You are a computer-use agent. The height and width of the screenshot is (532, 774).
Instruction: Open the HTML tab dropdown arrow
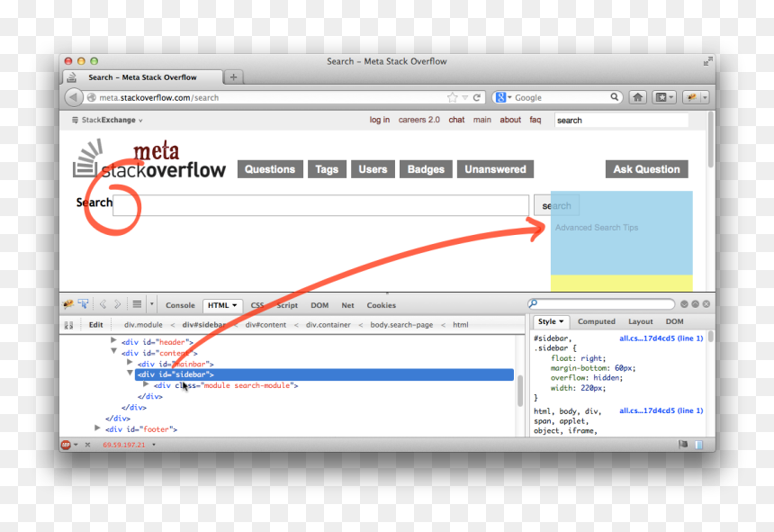235,305
